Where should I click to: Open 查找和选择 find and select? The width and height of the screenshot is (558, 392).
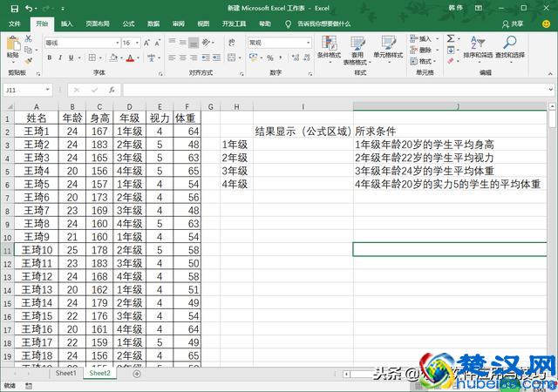click(510, 48)
